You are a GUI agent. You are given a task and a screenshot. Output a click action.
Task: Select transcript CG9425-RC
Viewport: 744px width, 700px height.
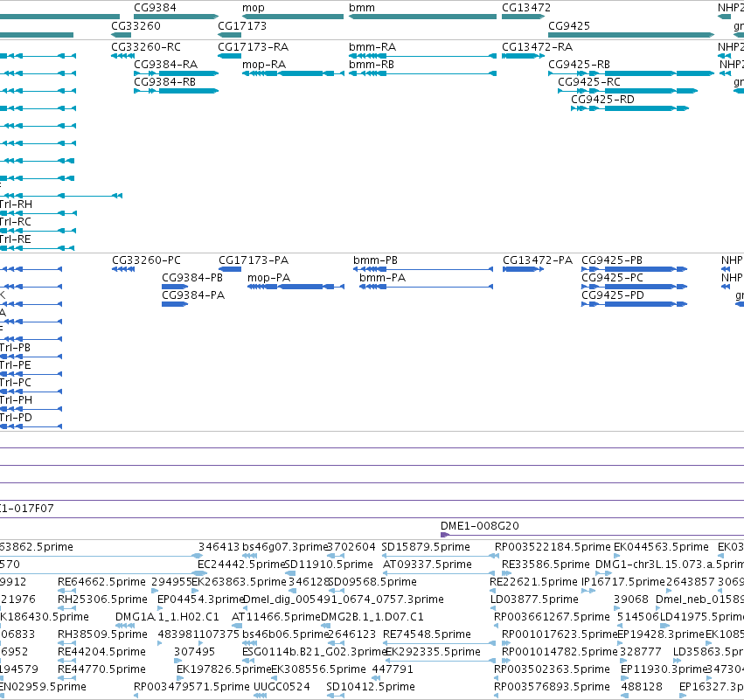tap(628, 91)
